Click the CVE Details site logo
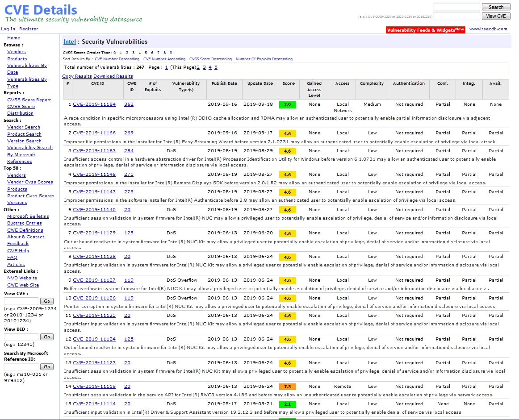The image size is (519, 420). point(74,13)
